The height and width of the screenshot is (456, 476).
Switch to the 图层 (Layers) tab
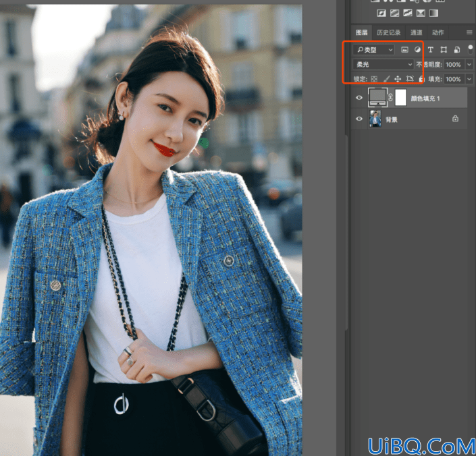point(361,32)
